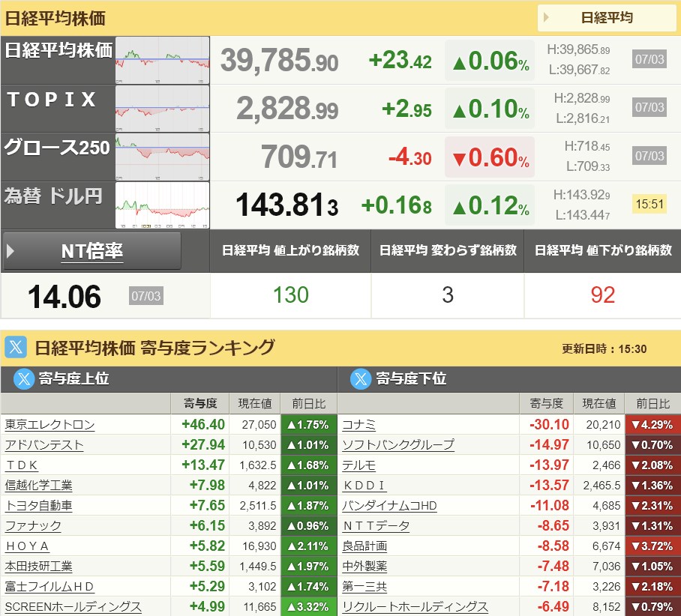Open SCREENホールディングス stock link
The width and height of the screenshot is (681, 616).
tap(73, 607)
